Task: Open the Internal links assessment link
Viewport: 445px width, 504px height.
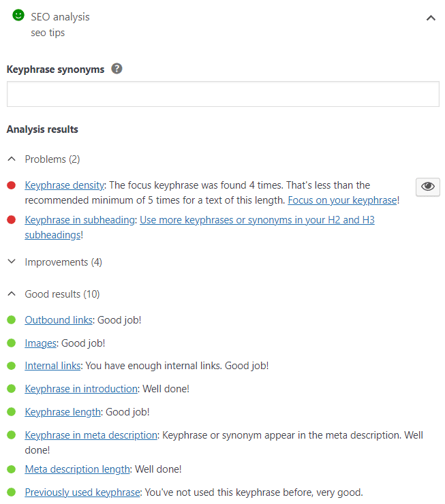Action: 52,366
